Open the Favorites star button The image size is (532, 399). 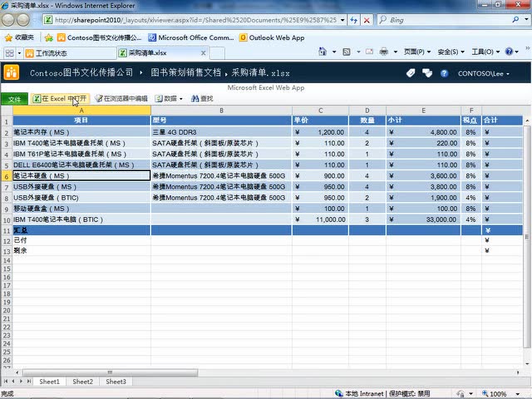click(19, 37)
